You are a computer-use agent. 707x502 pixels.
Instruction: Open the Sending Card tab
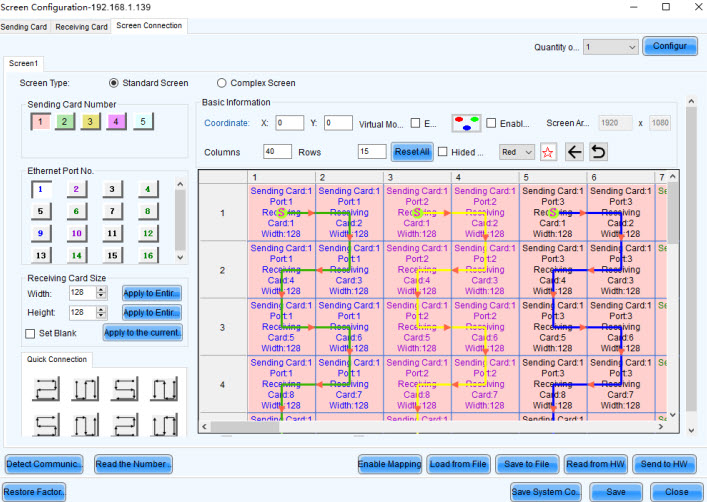tap(24, 27)
